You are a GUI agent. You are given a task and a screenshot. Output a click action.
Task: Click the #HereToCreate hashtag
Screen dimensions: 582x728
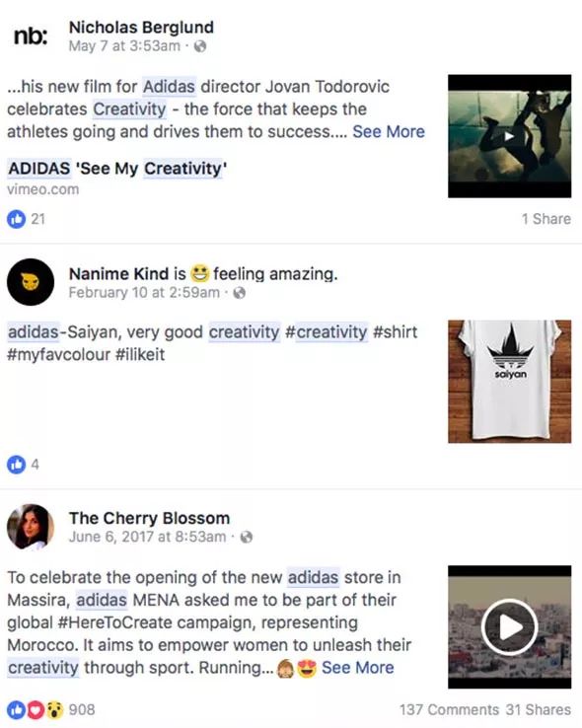[115, 622]
